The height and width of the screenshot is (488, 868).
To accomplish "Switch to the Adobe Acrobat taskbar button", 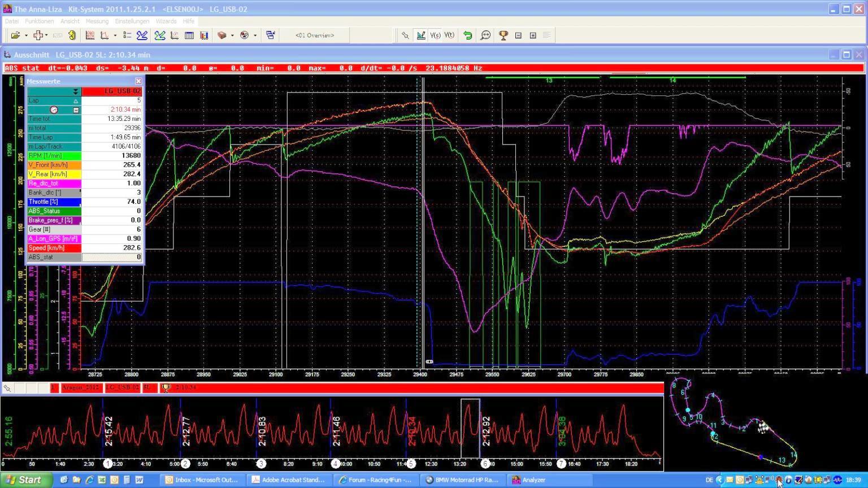I will [x=288, y=480].
